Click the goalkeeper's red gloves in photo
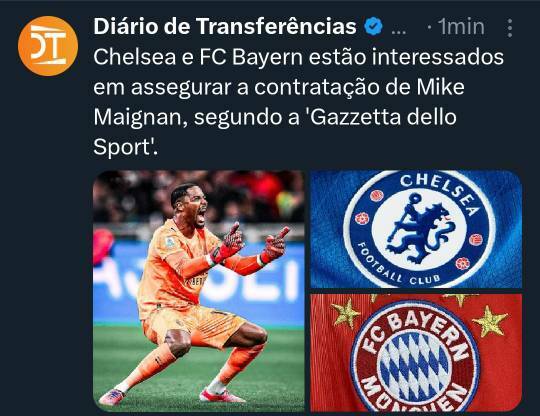540x416 pixels. (x=250, y=243)
